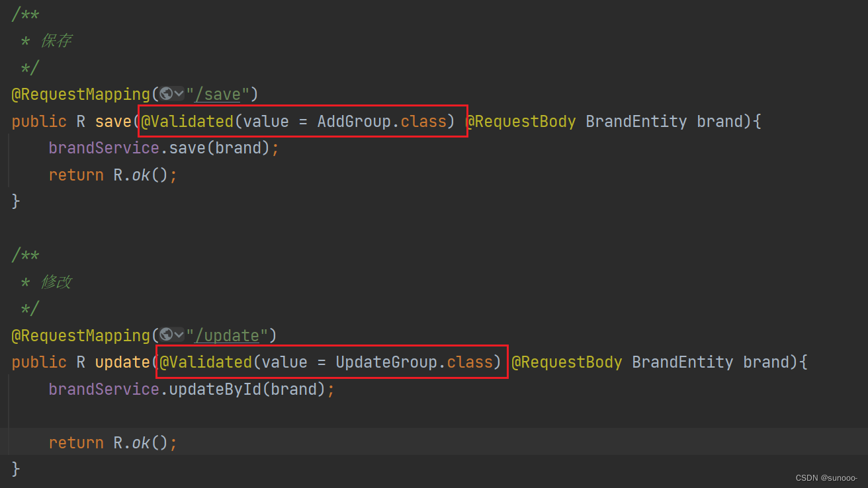Screen dimensions: 868x488
Task: Click AddGroup.class in the Validated annotation
Action: [x=382, y=122]
